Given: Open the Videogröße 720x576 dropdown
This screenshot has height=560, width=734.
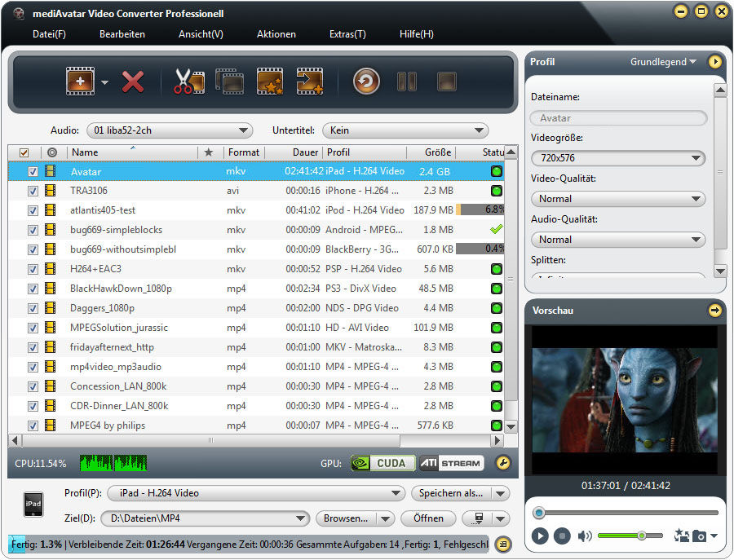Looking at the screenshot, I should click(x=618, y=158).
